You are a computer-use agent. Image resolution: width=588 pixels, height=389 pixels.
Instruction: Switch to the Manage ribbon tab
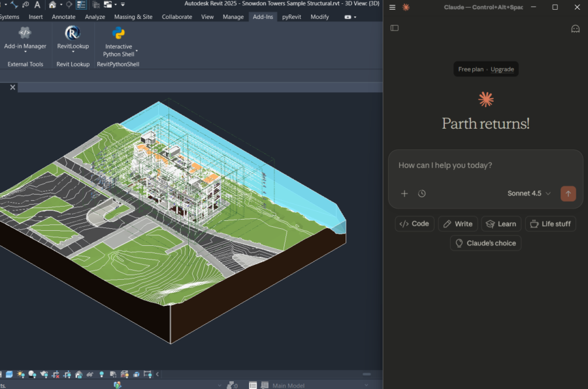pos(233,17)
